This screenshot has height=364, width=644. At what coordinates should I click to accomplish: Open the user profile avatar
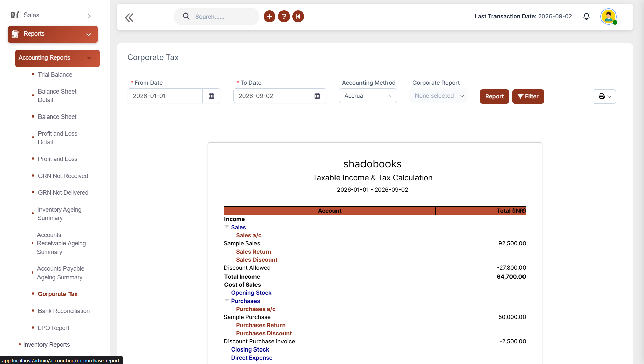tap(609, 16)
